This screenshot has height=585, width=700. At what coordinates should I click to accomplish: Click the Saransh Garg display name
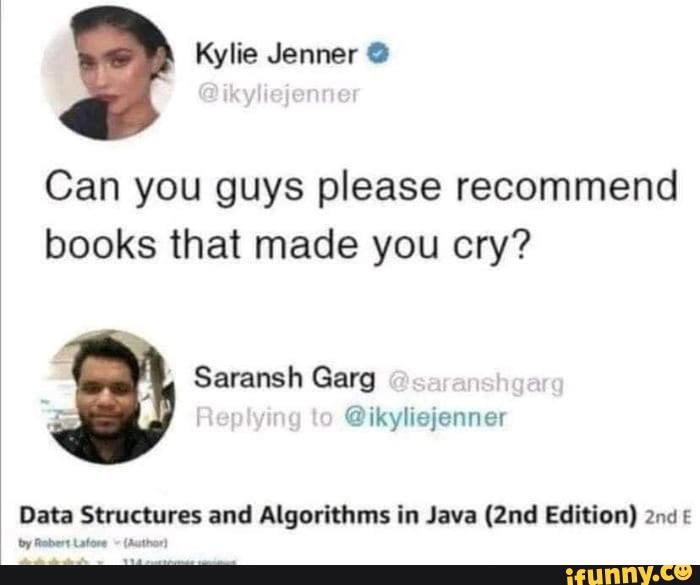click(x=285, y=379)
